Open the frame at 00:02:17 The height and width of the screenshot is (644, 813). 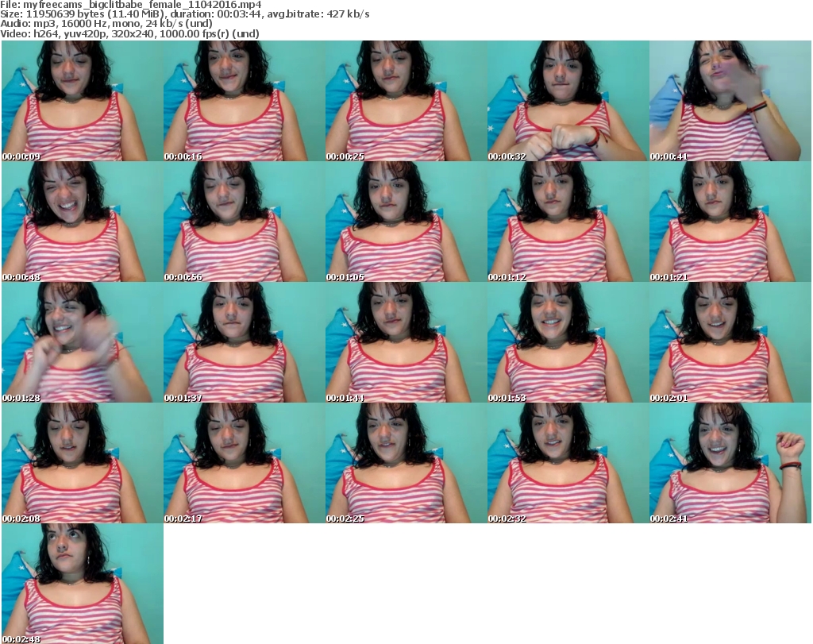(x=244, y=463)
